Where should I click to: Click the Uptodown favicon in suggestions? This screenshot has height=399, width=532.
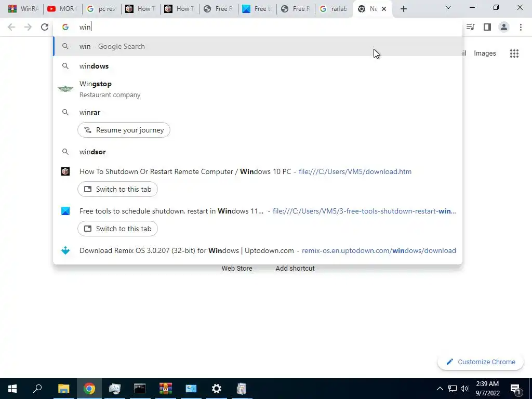coord(65,251)
